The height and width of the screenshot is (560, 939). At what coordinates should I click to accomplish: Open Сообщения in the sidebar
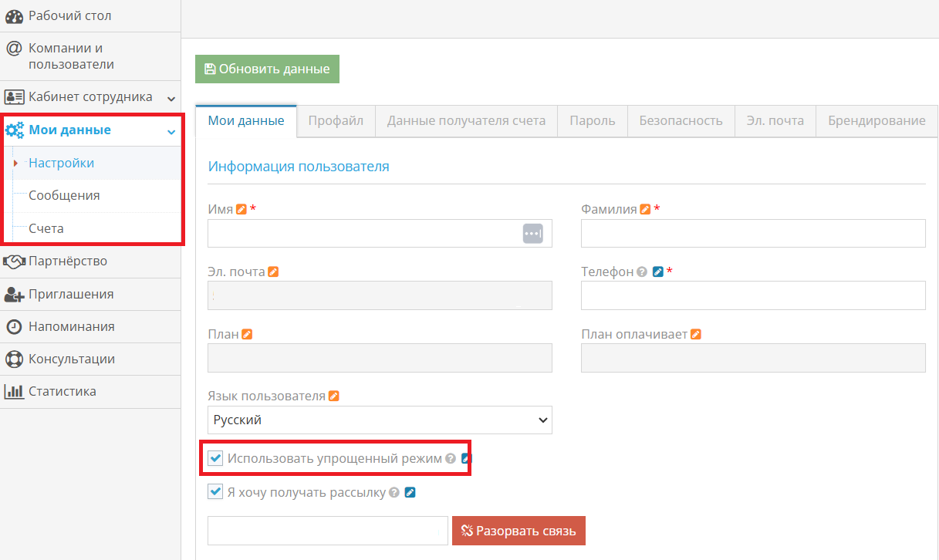[64, 196]
